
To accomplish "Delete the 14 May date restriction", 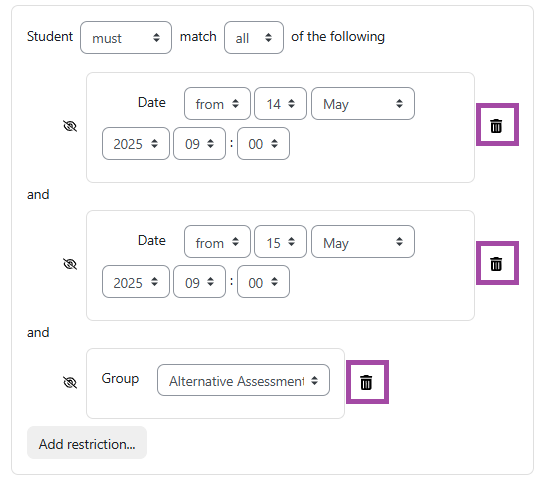I will click(496, 125).
